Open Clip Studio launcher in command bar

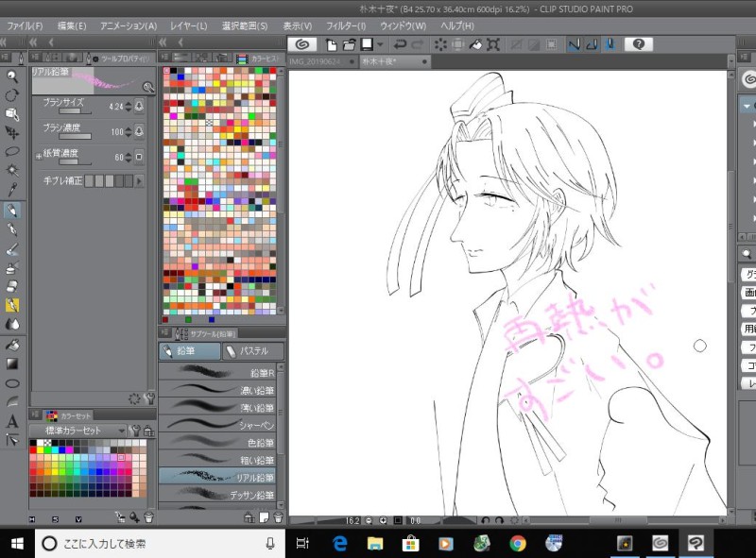click(302, 44)
